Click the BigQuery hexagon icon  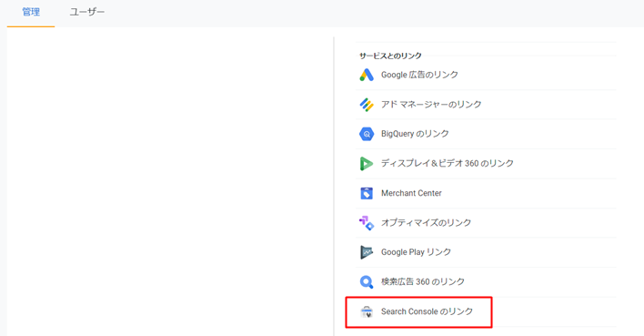pyautogui.click(x=367, y=134)
